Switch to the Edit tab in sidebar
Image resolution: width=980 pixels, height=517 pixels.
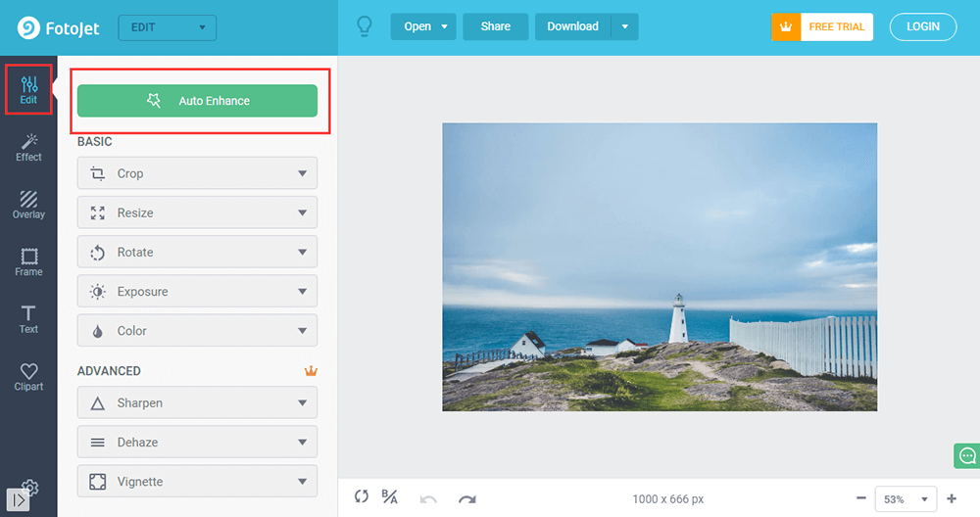click(x=28, y=90)
